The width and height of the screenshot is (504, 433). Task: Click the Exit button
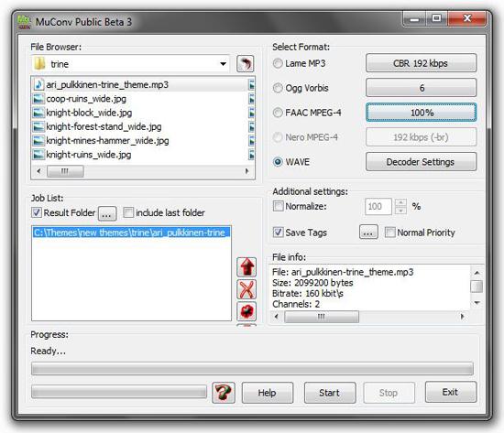tap(451, 392)
